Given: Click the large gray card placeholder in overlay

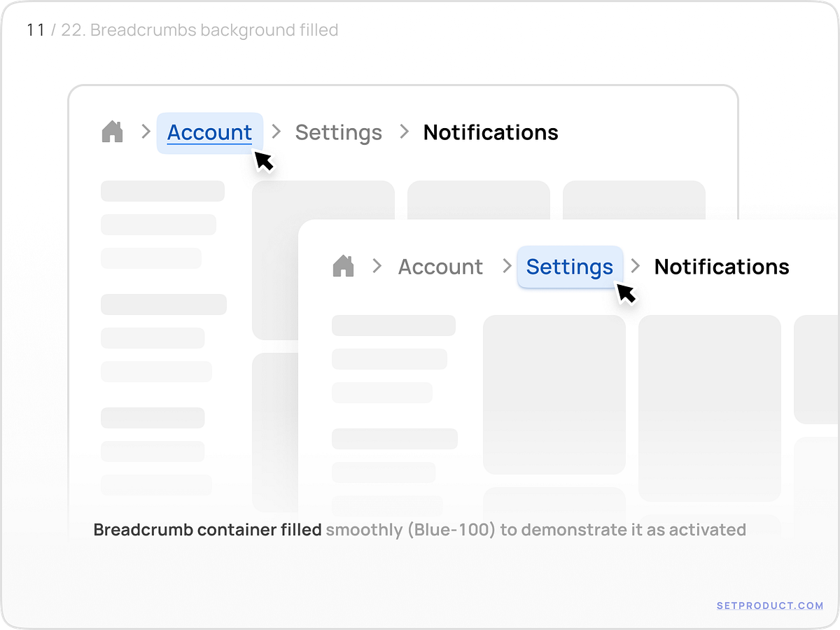Looking at the screenshot, I should [554, 395].
